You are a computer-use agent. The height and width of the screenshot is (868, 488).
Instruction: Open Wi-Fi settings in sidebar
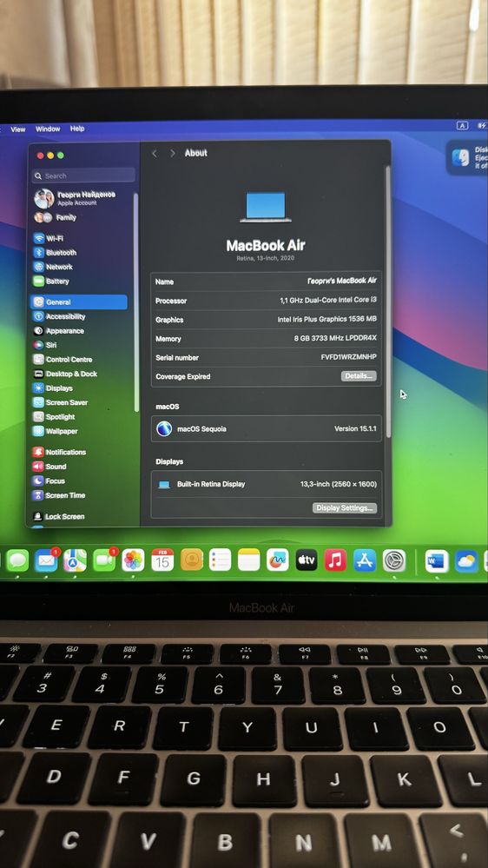(49, 239)
